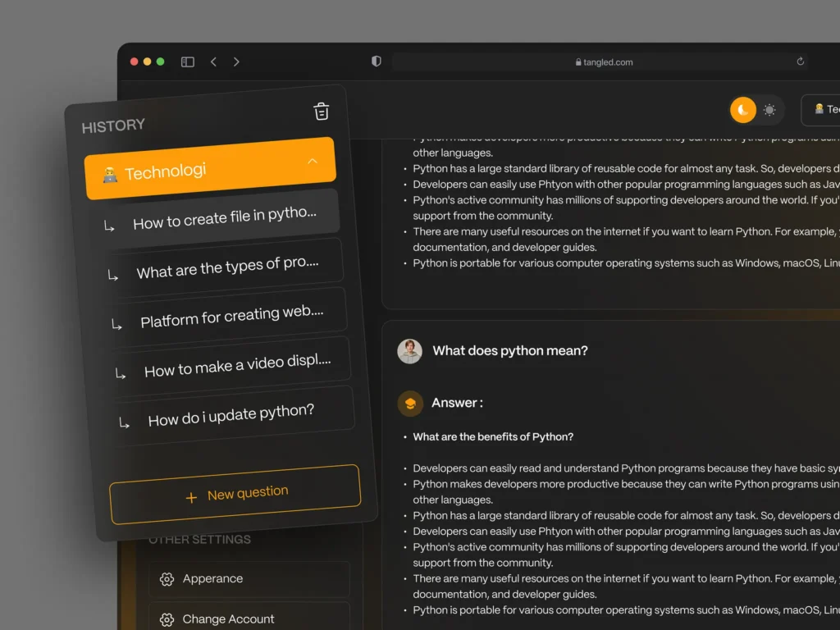
Task: Go back with browser back arrow
Action: tap(213, 62)
